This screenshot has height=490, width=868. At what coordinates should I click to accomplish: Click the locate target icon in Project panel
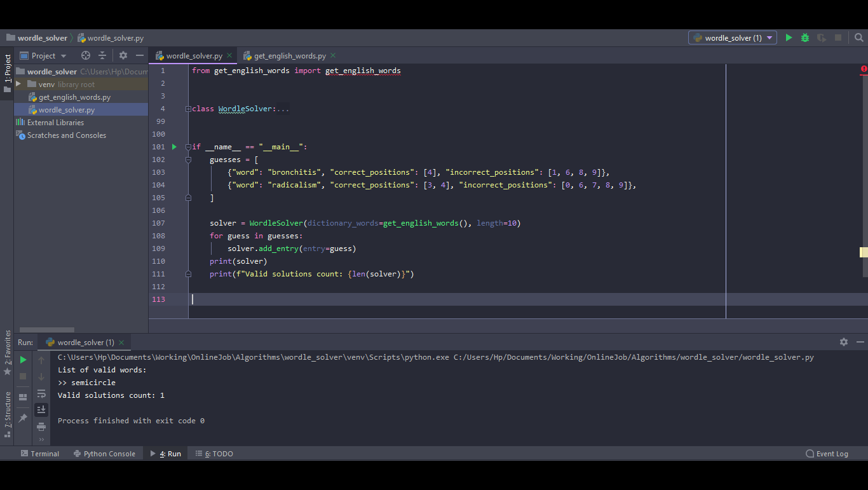(86, 55)
